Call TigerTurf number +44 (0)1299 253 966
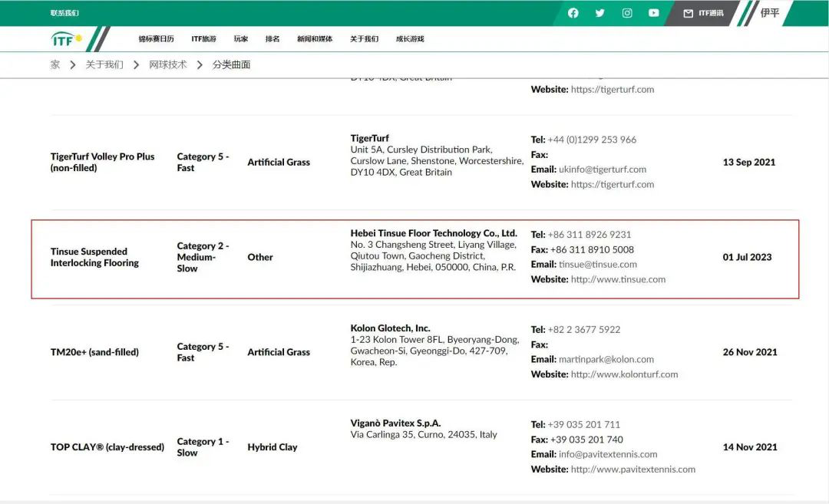 592,140
